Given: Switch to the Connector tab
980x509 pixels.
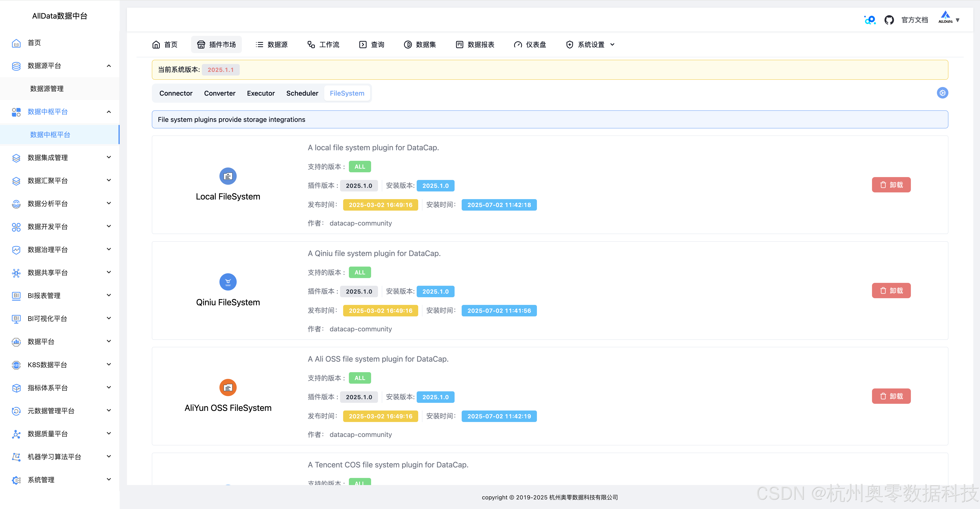Looking at the screenshot, I should click(x=176, y=93).
